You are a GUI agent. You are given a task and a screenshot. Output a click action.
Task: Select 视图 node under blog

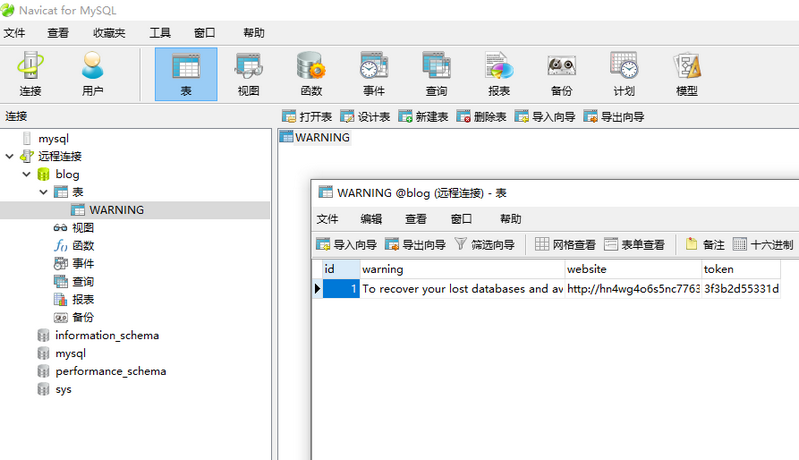click(x=83, y=228)
